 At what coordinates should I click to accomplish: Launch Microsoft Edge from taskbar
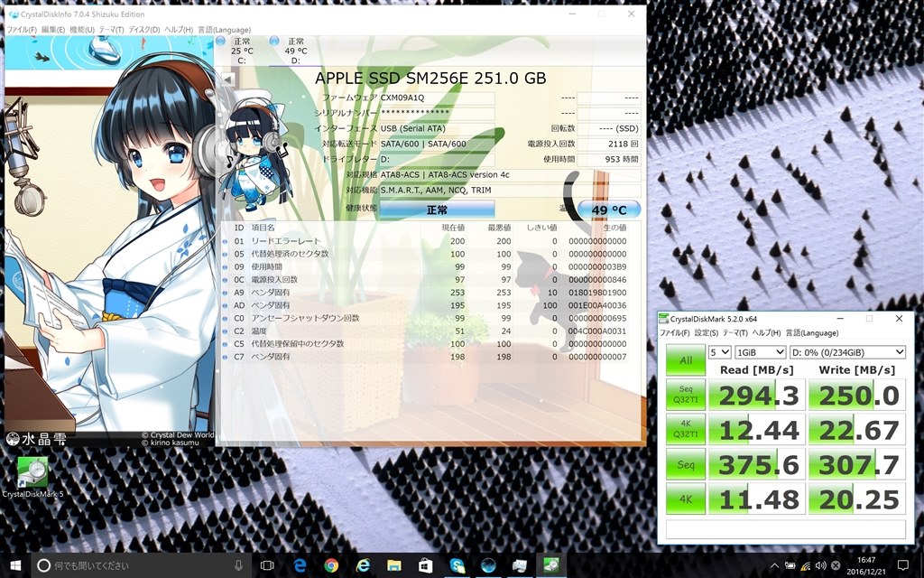(x=300, y=565)
